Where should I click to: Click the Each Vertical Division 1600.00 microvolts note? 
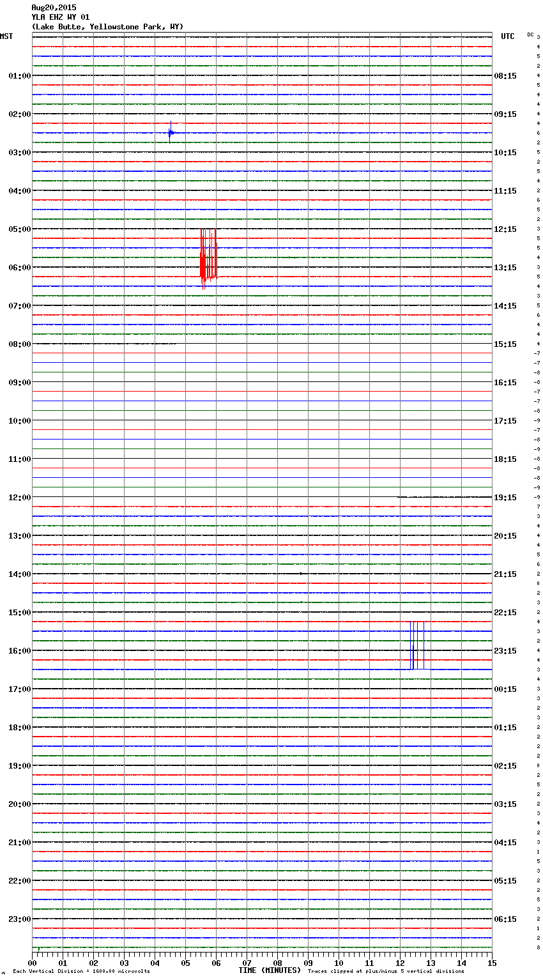click(x=81, y=972)
